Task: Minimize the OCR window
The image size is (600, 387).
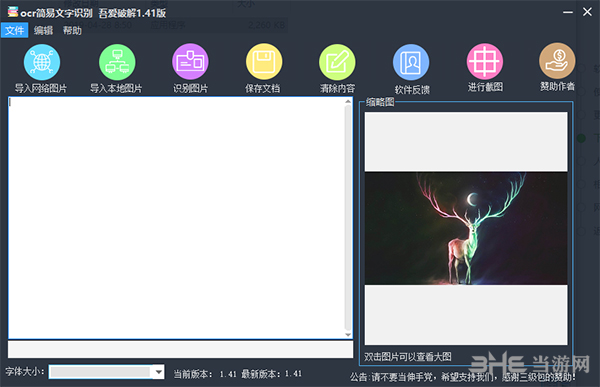Action: 568,12
